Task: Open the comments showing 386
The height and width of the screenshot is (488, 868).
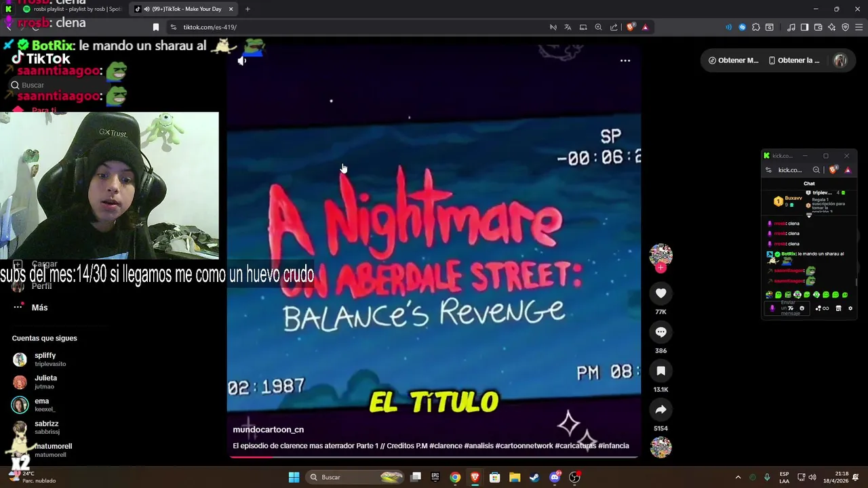Action: pos(660,332)
